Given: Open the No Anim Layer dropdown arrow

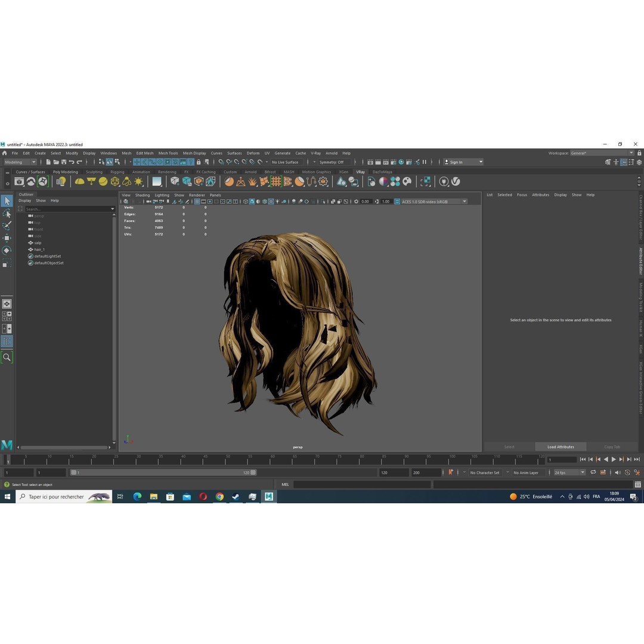Looking at the screenshot, I should click(507, 472).
